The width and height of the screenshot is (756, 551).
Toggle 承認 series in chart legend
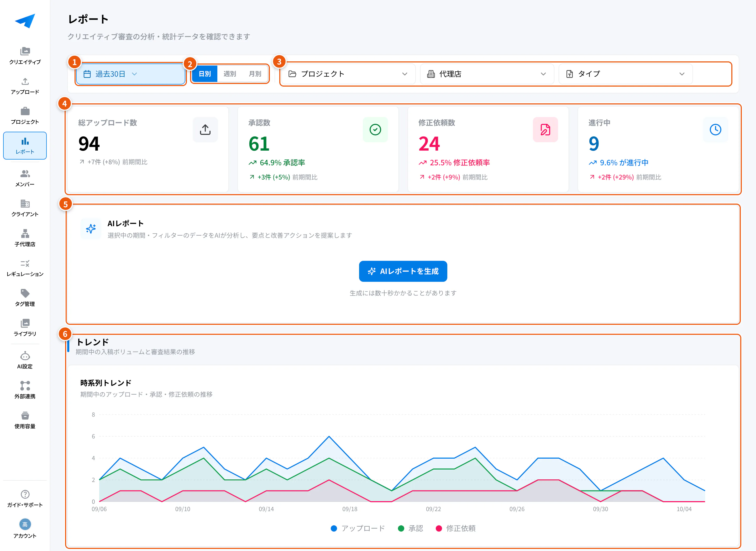[410, 528]
